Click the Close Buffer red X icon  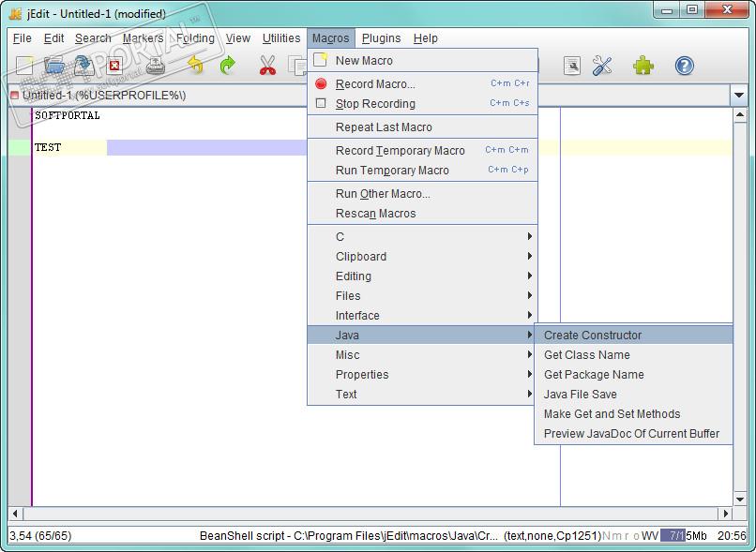pyautogui.click(x=114, y=65)
